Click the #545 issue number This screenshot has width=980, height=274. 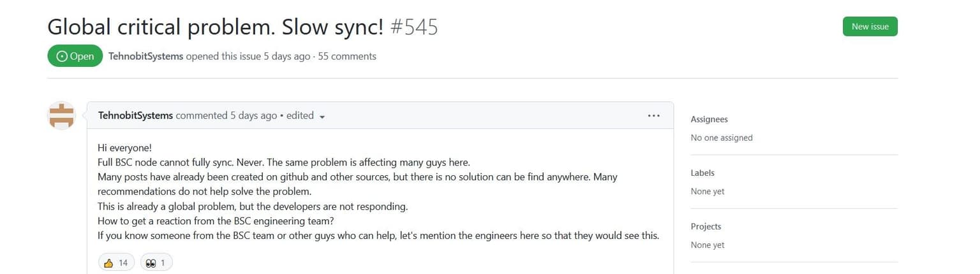pyautogui.click(x=413, y=27)
